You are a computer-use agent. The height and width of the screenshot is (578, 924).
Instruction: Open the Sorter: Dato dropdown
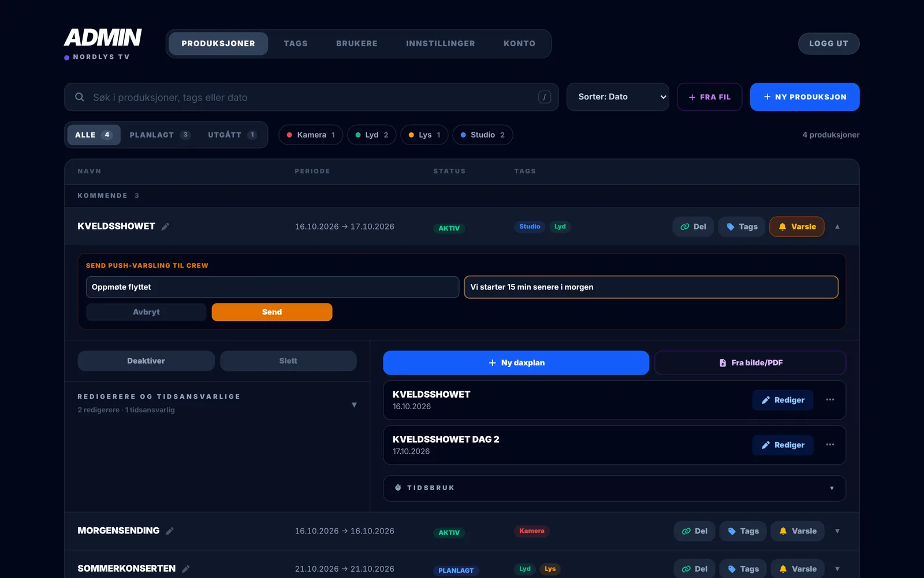pos(618,97)
